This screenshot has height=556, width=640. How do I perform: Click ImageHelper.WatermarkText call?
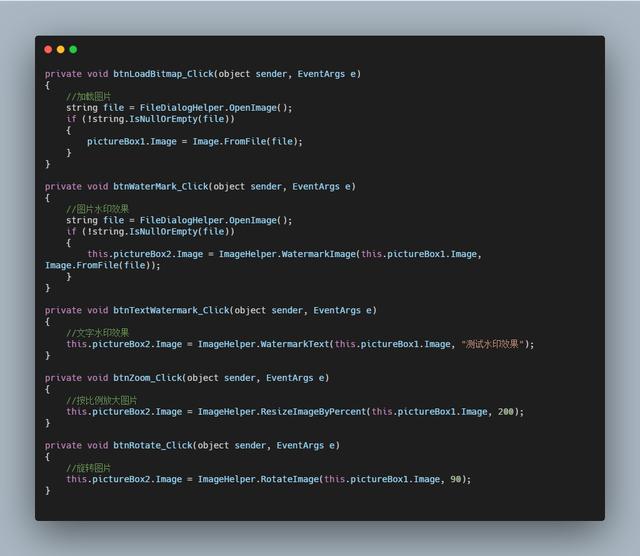click(264, 344)
